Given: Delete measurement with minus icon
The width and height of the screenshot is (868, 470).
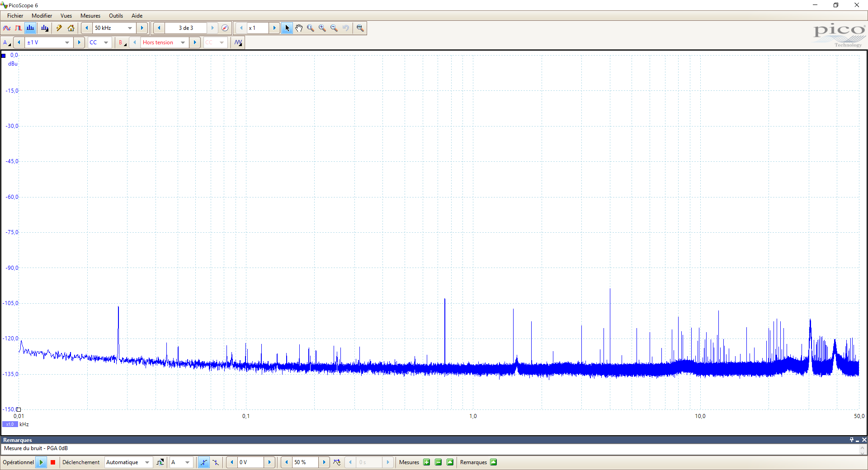Looking at the screenshot, I should point(438,462).
